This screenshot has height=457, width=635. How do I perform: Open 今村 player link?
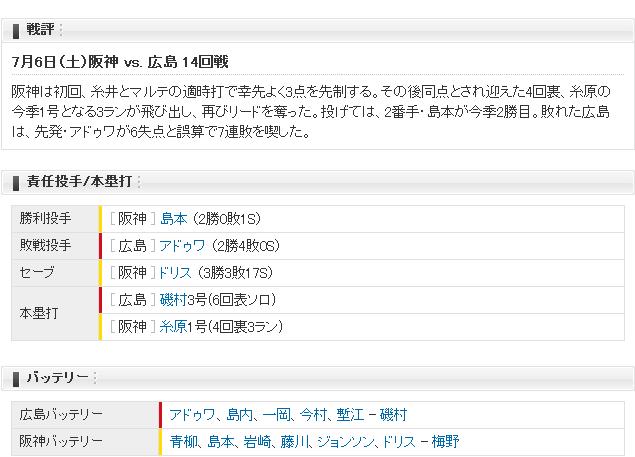313,415
